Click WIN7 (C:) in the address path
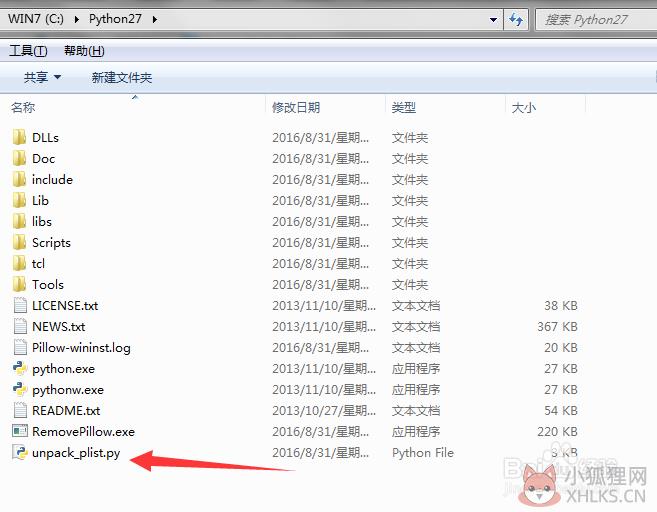The image size is (657, 512). coord(36,19)
